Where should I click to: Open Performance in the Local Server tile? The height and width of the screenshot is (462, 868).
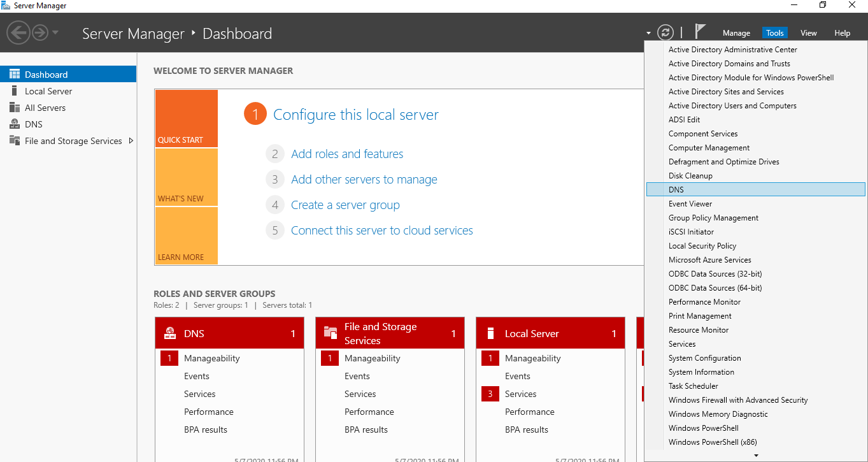(x=530, y=412)
